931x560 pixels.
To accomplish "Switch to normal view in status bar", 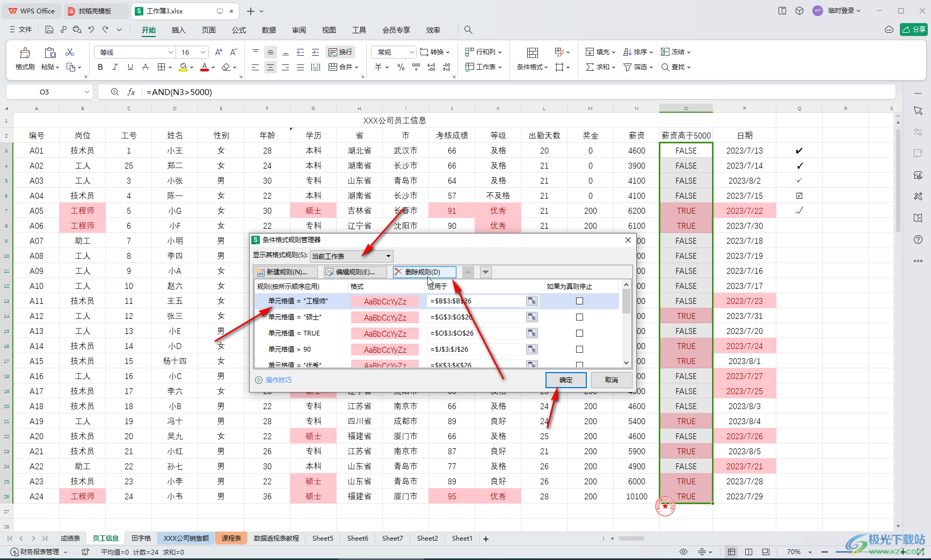I will coord(732,552).
